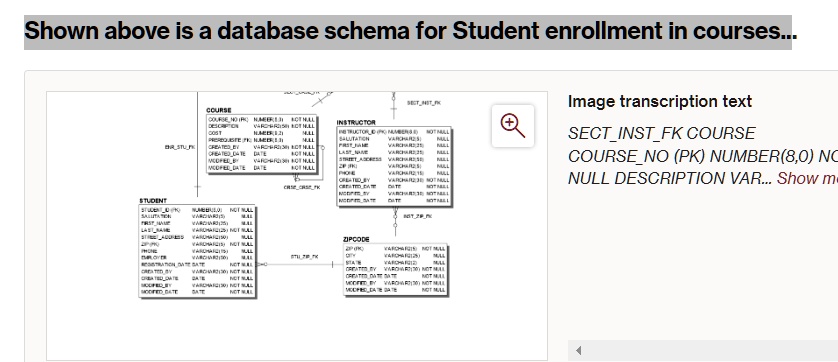
Task: Click the ENR_STU_FK relationship label
Action: pos(180,147)
